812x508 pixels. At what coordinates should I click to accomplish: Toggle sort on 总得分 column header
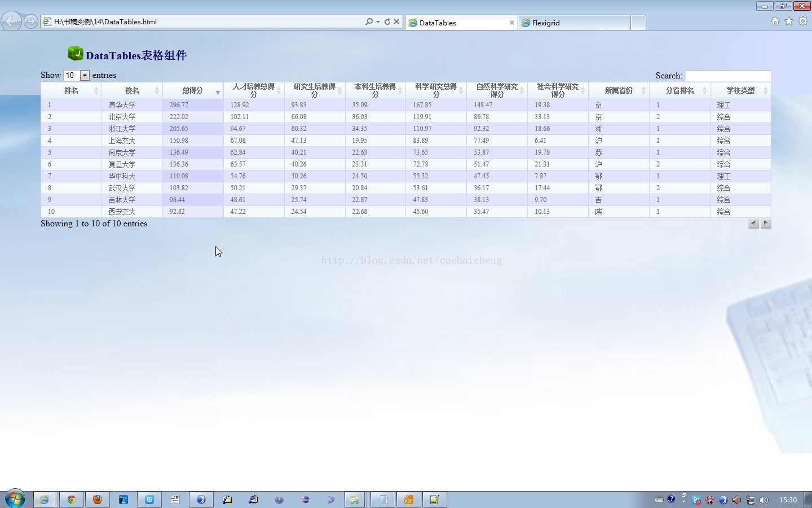pyautogui.click(x=193, y=90)
